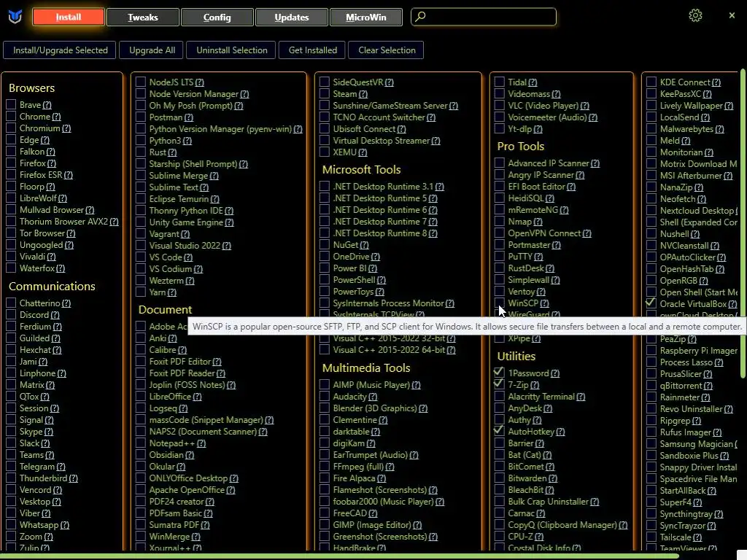The width and height of the screenshot is (747, 560).
Task: Click the magnifier icon in search box
Action: point(420,17)
